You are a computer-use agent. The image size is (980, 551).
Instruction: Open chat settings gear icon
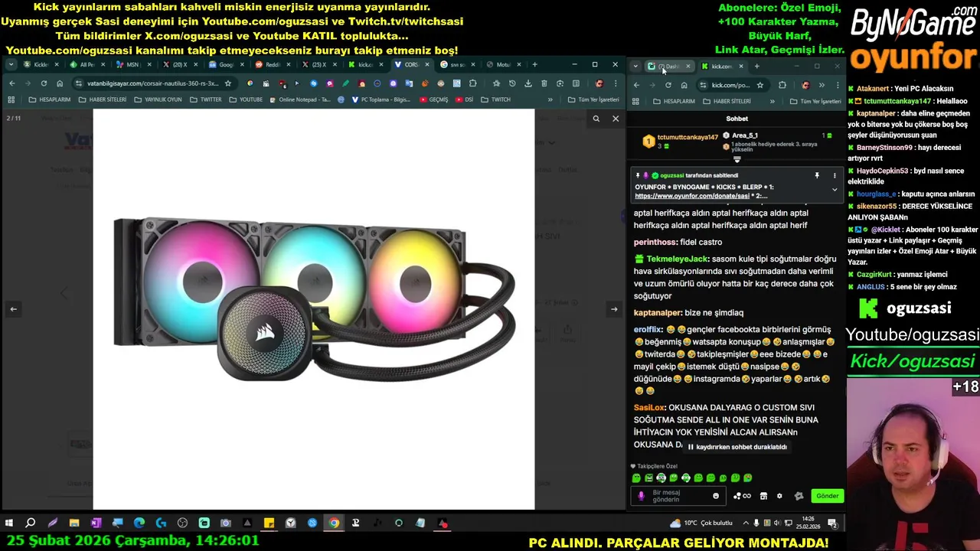[779, 496]
